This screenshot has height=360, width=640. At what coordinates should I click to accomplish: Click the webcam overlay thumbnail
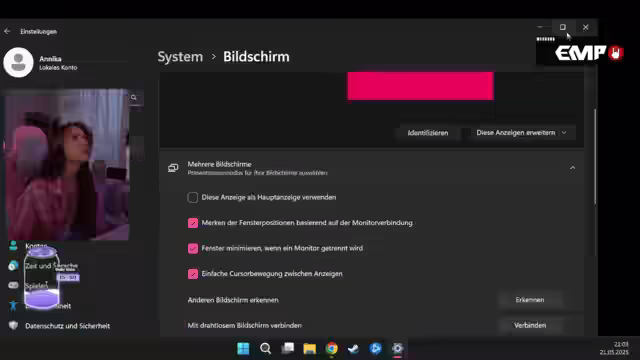point(67,164)
